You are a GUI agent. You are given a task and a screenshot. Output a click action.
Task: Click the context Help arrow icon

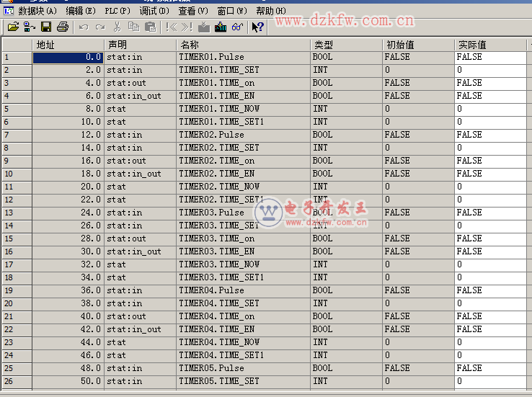pyautogui.click(x=258, y=27)
